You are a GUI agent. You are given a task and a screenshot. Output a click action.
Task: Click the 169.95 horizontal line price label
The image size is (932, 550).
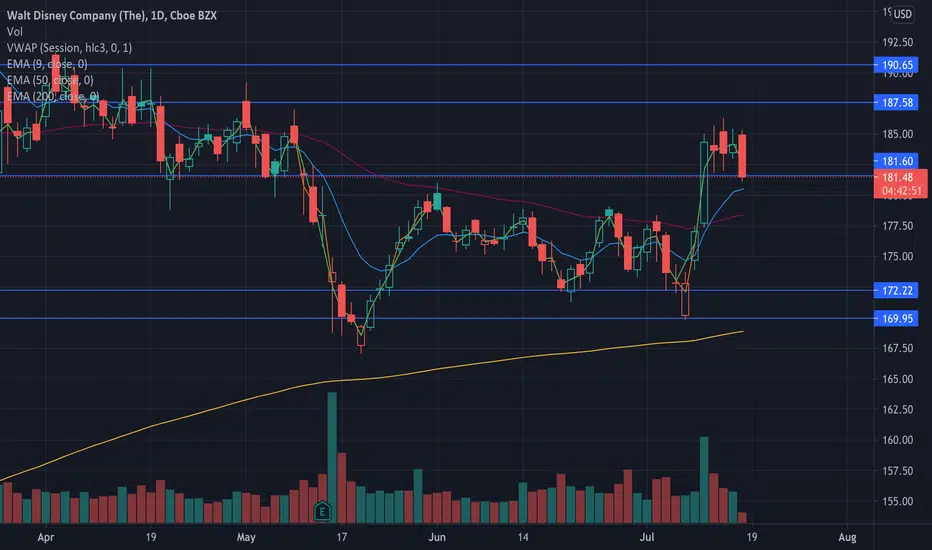896,318
